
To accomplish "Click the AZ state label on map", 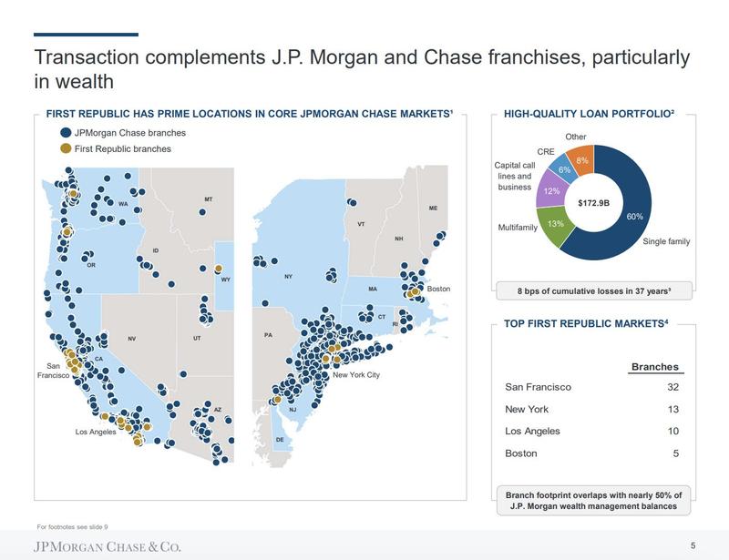I will (x=218, y=410).
